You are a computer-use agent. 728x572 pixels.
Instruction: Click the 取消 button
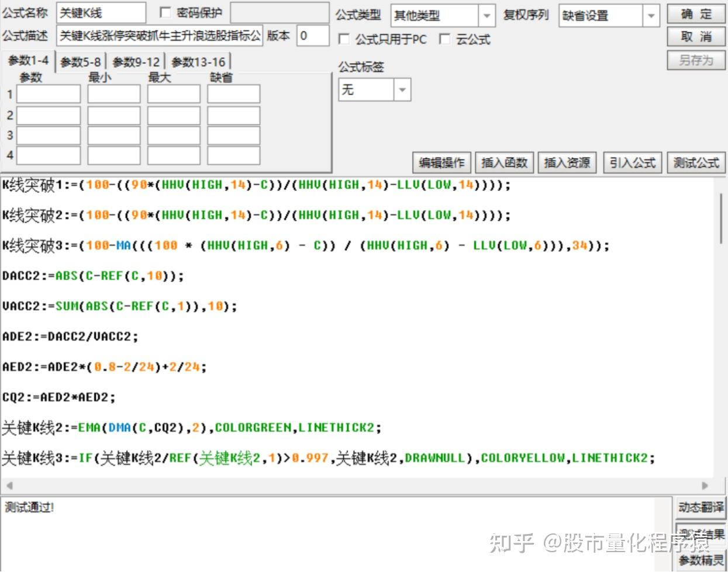(x=696, y=37)
